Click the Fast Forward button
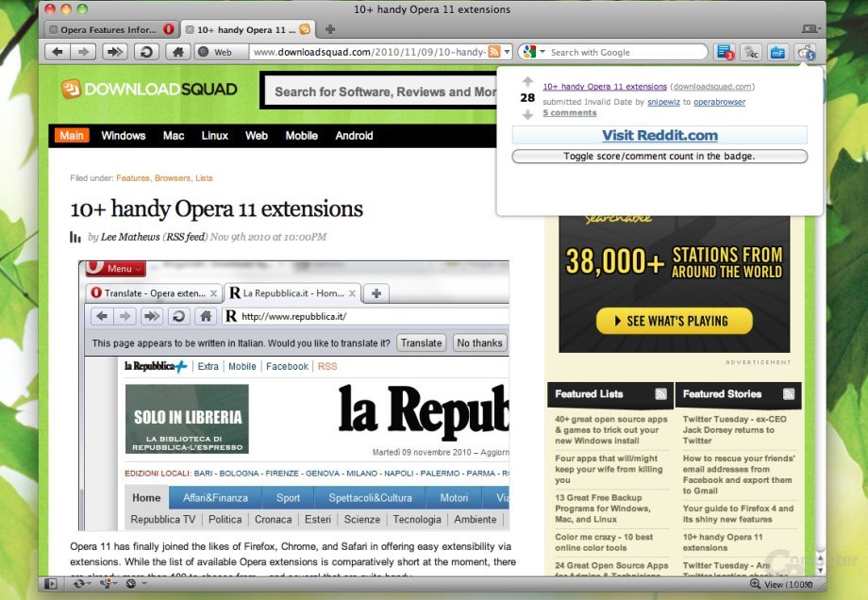The width and height of the screenshot is (868, 600). click(x=114, y=52)
